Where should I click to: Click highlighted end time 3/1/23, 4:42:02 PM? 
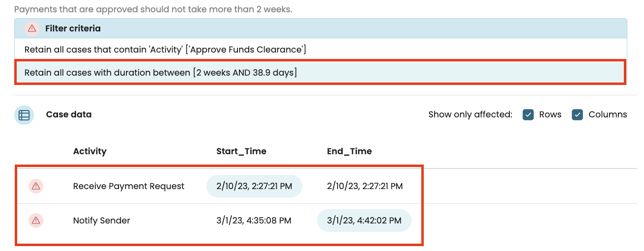(364, 221)
